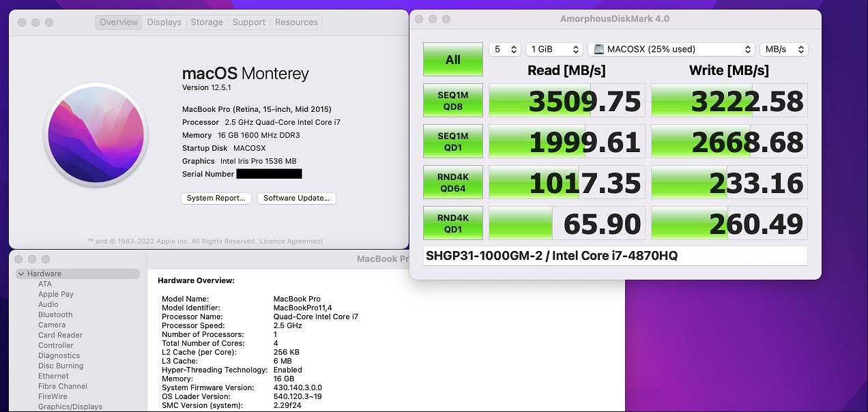Click the MACOSX disk icon in volume selector
Screen dimensions: 868x412
click(x=598, y=49)
